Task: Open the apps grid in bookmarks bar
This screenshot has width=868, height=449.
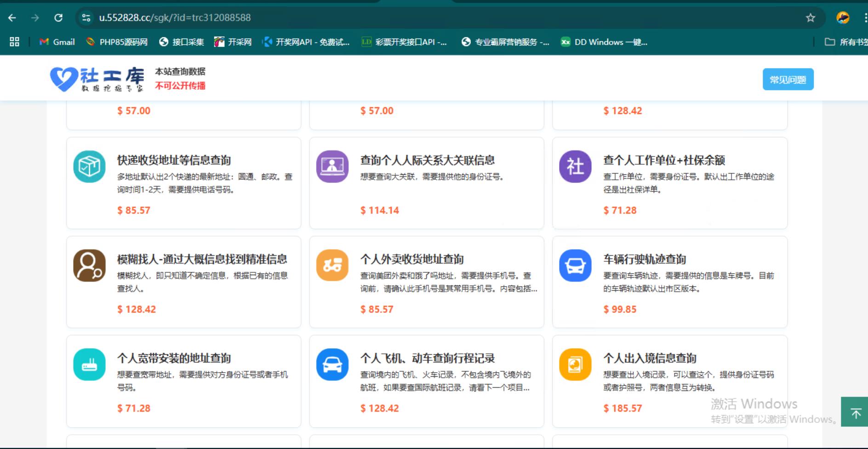Action: pos(14,42)
